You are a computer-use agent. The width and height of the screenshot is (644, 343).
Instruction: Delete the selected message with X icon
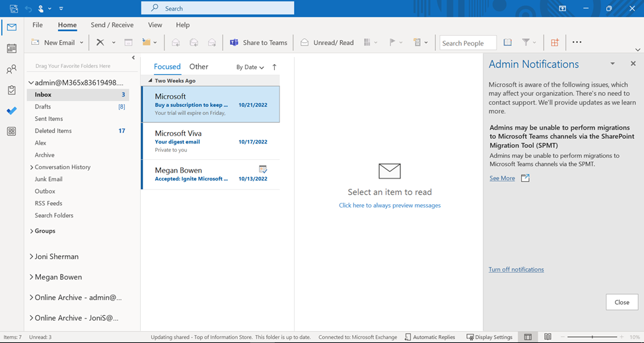pos(100,42)
